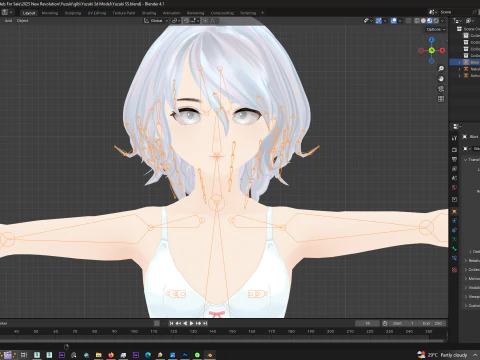Viewport: 480px width, 360px height.
Task: Toggle X-ray mode in viewport
Action: click(409, 21)
